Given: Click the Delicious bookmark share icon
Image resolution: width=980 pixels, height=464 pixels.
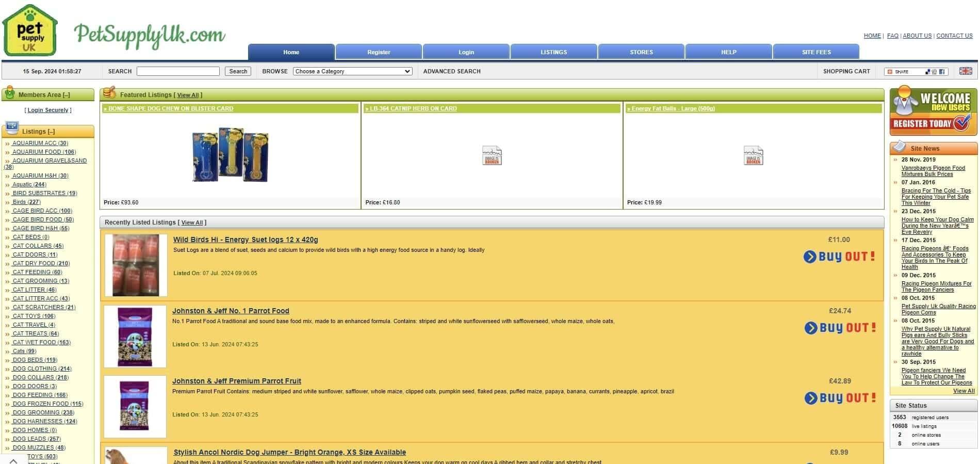Looking at the screenshot, I should point(928,72).
